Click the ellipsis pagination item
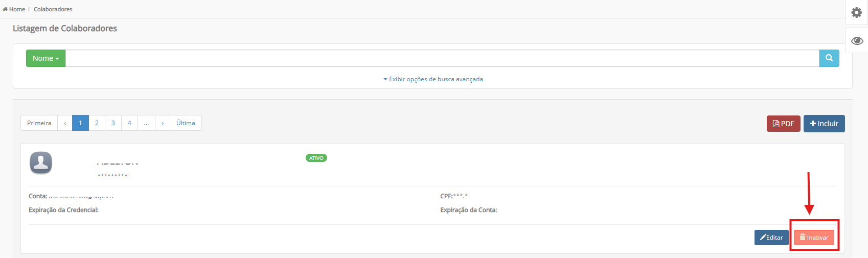The image size is (868, 258). 146,123
